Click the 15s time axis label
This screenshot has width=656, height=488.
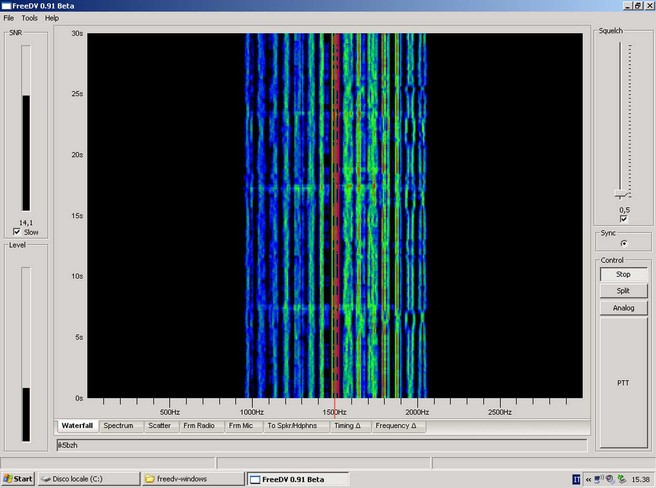click(77, 216)
